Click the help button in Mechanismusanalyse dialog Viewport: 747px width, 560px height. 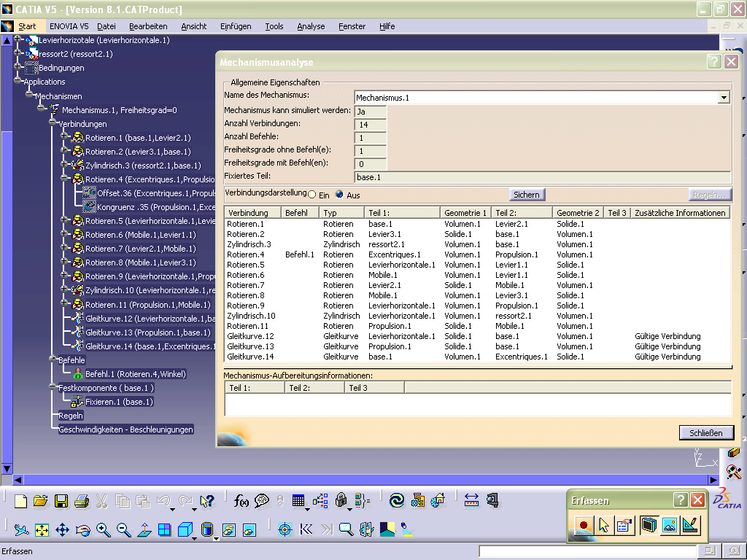(x=713, y=62)
